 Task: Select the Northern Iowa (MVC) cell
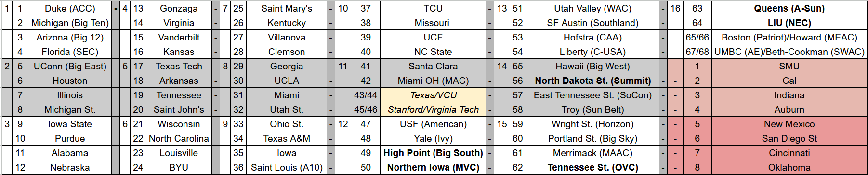(x=433, y=167)
